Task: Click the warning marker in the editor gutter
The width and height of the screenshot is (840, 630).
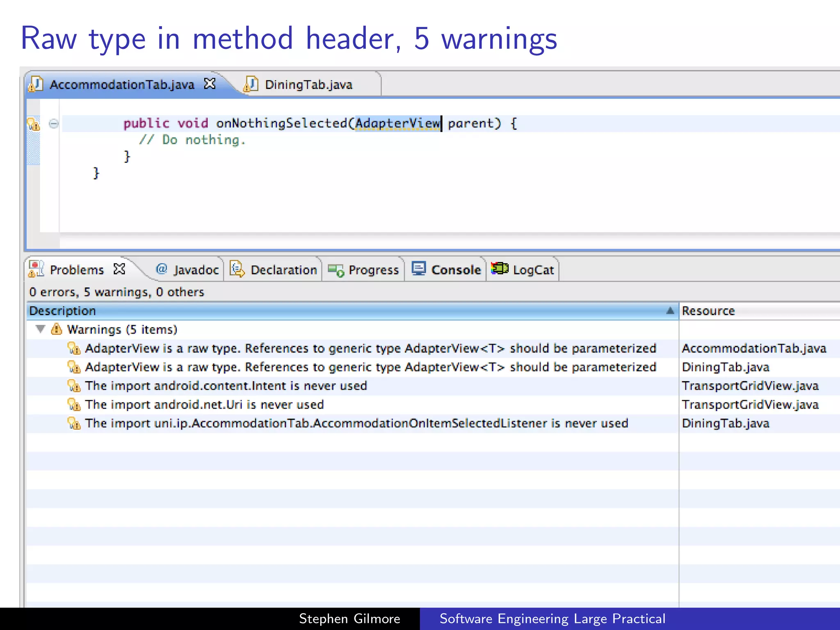Action: coord(33,123)
